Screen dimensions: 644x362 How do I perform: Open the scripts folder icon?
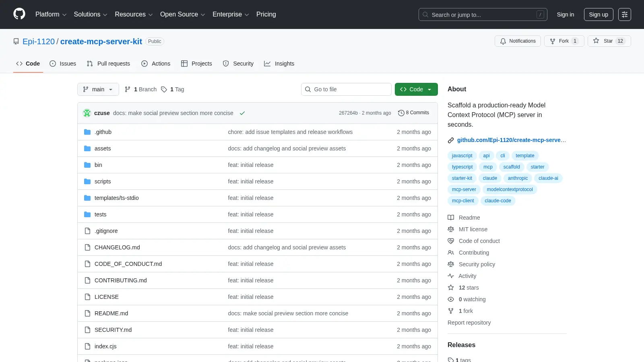coord(87,181)
